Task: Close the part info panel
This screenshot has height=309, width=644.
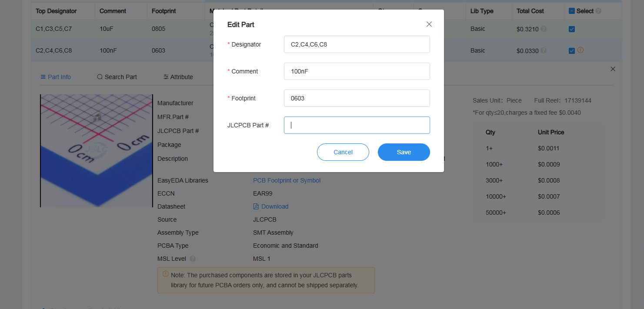Action: (613, 69)
